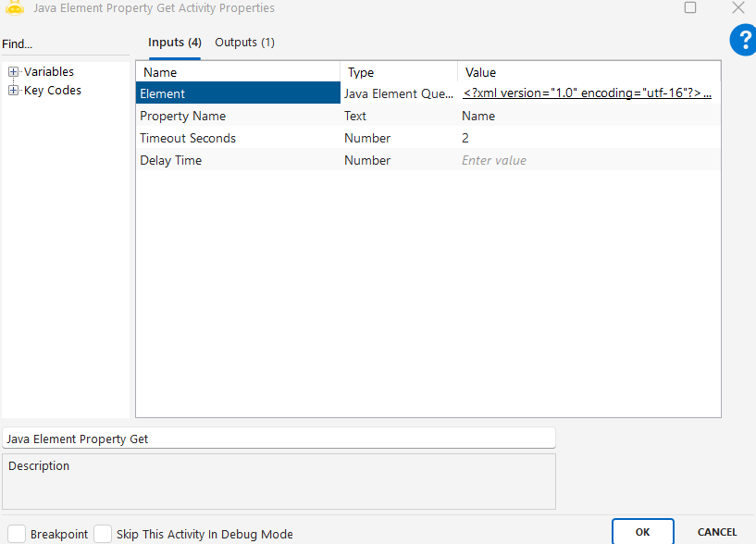The image size is (756, 544).
Task: Edit the Property Name value field
Action: click(x=588, y=117)
